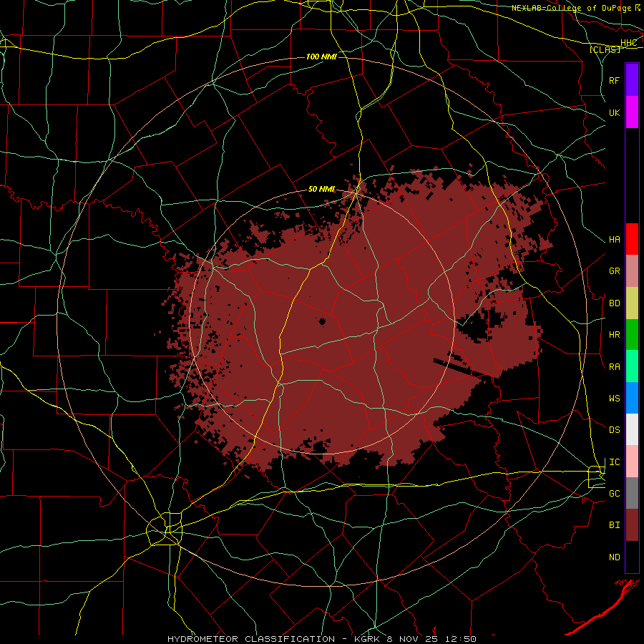The width and height of the screenshot is (644, 644).
Task: Select the BD yellow legend color block
Action: tap(632, 303)
